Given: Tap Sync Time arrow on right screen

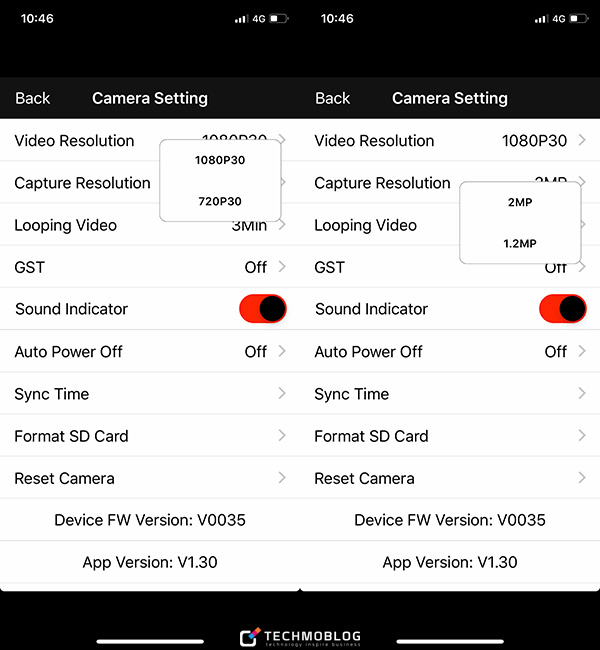Looking at the screenshot, I should click(582, 394).
